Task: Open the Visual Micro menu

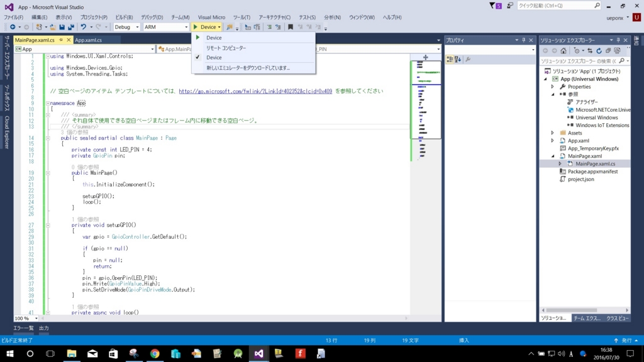Action: point(211,17)
